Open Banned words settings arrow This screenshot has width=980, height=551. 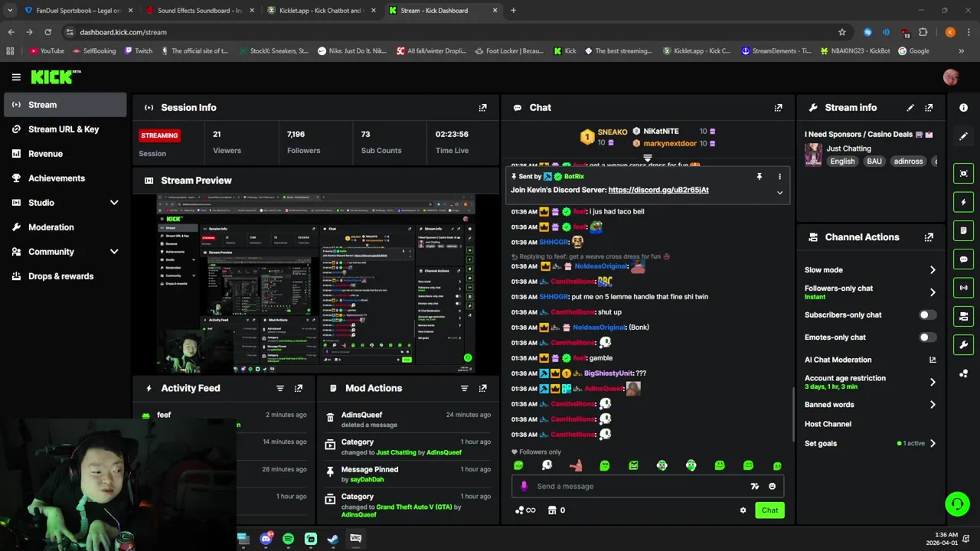(x=933, y=405)
